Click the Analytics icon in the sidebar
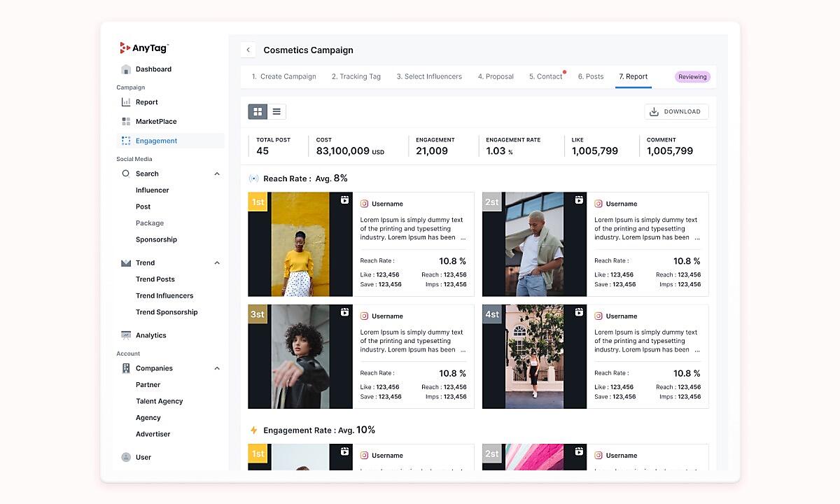This screenshot has height=504, width=840. (126, 335)
